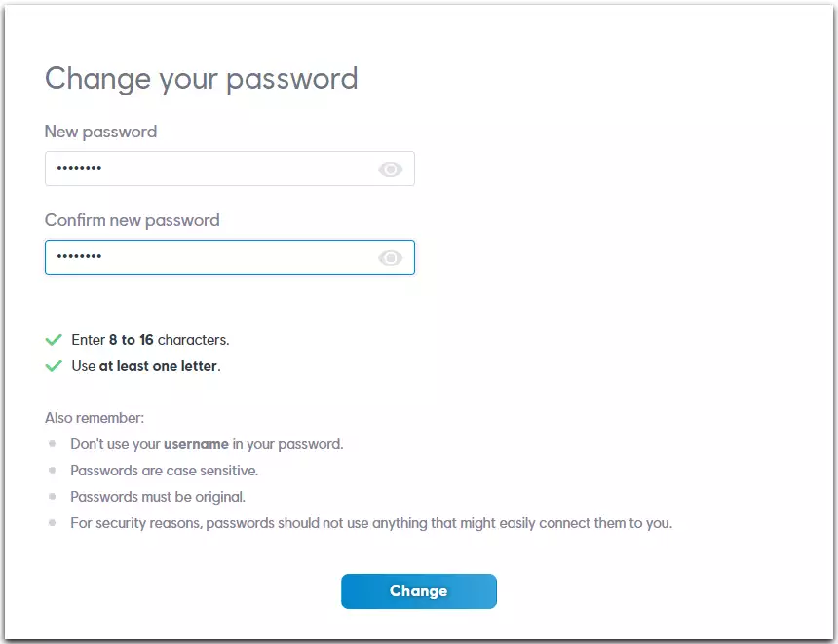Image resolution: width=838 pixels, height=644 pixels.
Task: Toggle visibility of the Confirm new password field
Action: (x=390, y=258)
